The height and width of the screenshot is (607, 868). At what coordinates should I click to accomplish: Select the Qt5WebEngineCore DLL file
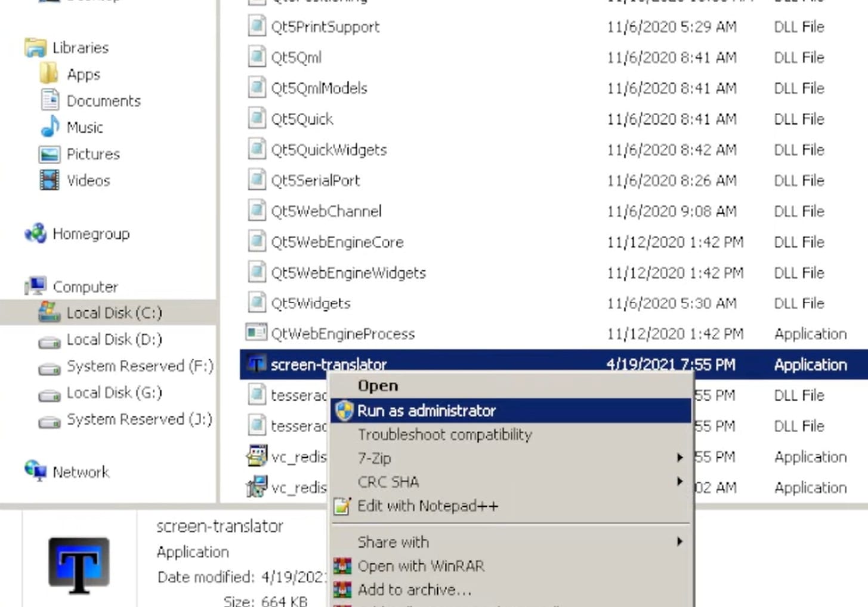pyautogui.click(x=337, y=242)
